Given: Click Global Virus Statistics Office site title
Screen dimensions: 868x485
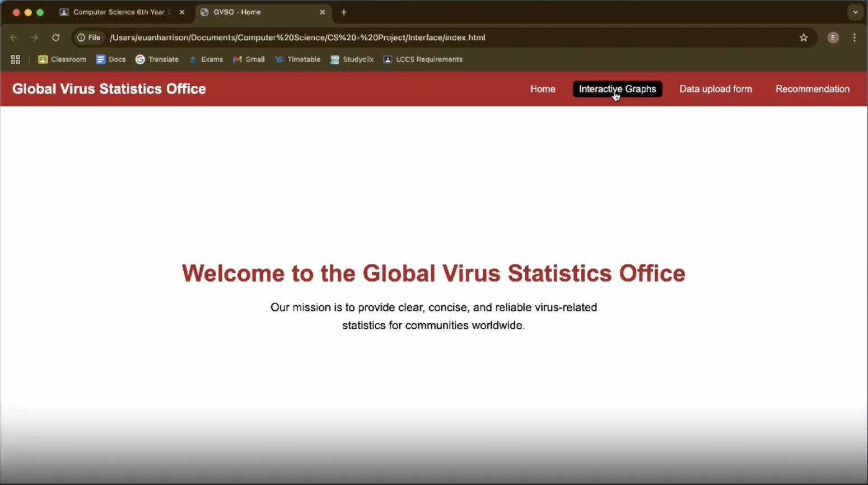Looking at the screenshot, I should pyautogui.click(x=109, y=89).
